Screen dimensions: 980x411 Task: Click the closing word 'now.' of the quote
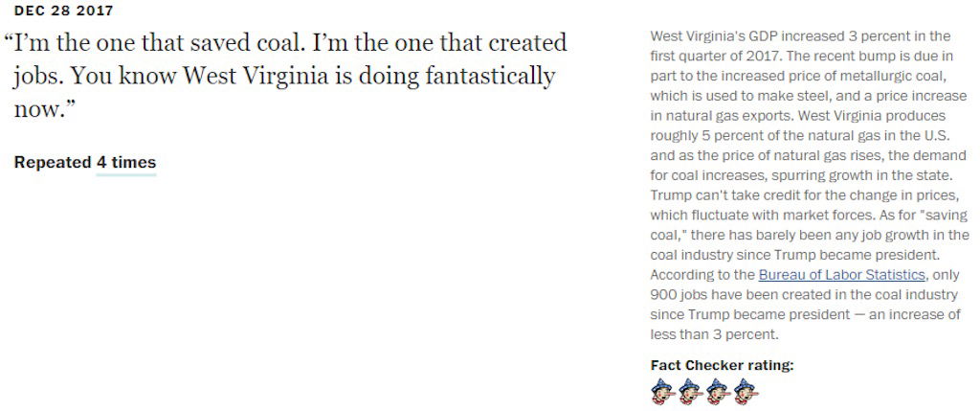point(44,109)
